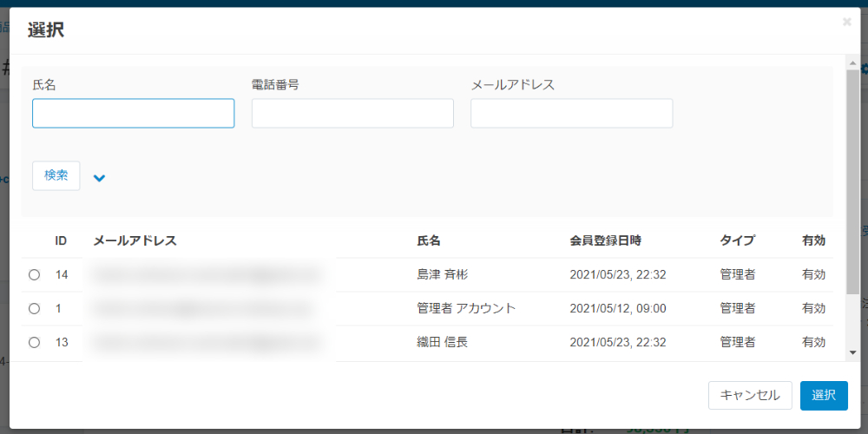
Task: Focus the 氏名 input field
Action: (x=134, y=114)
